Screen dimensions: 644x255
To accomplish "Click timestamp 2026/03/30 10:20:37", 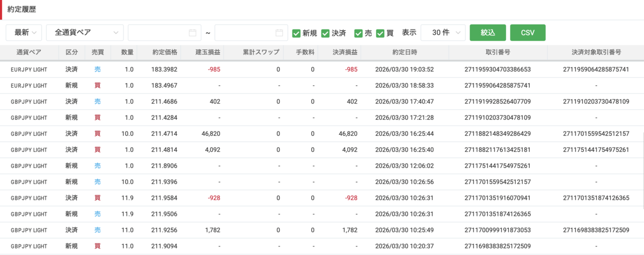I will (405, 246).
